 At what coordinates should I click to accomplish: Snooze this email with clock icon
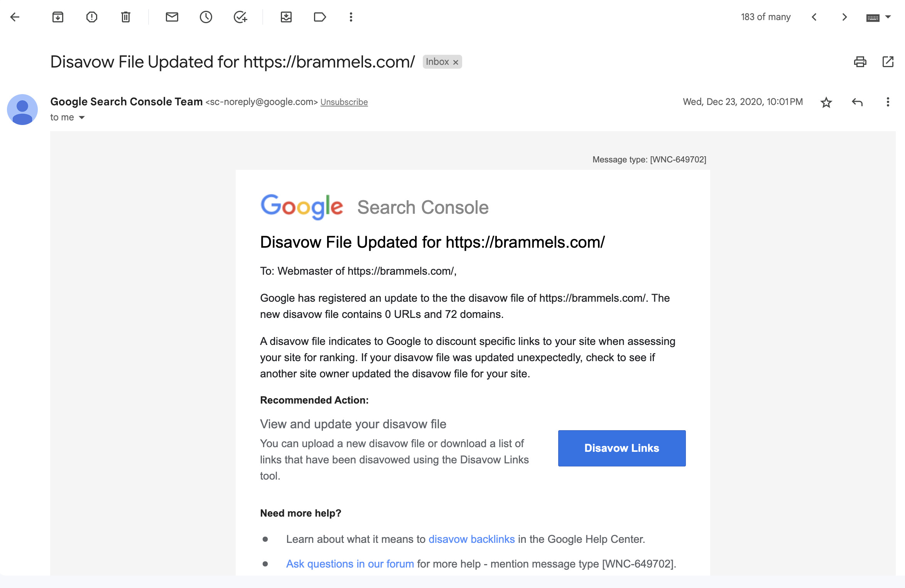[x=206, y=17]
